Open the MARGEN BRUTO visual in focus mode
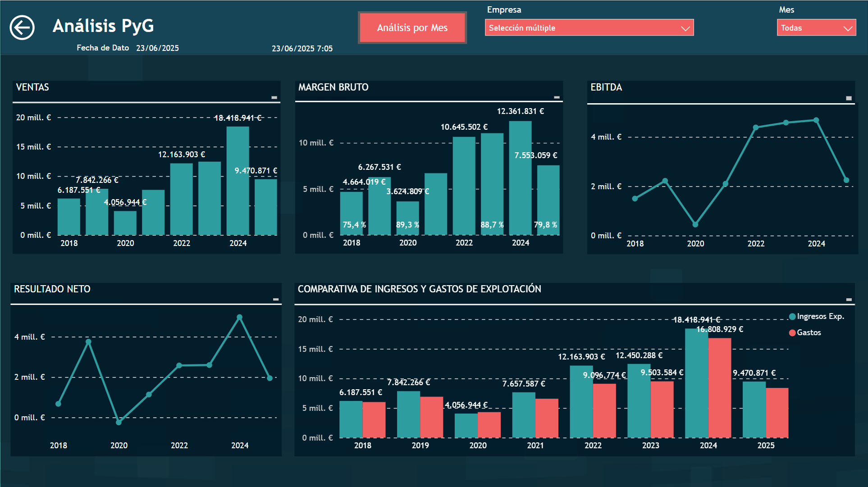 (557, 96)
